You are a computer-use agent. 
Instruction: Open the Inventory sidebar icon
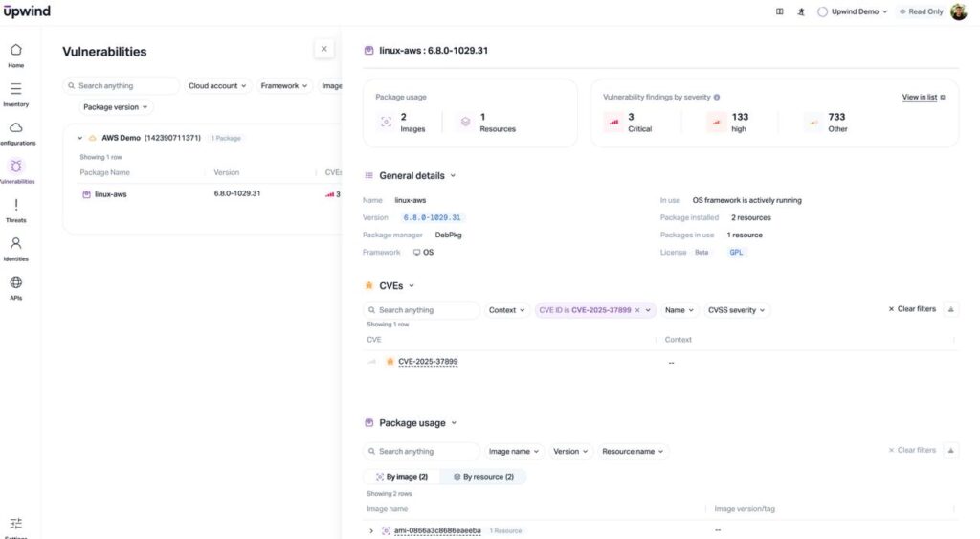point(16,89)
